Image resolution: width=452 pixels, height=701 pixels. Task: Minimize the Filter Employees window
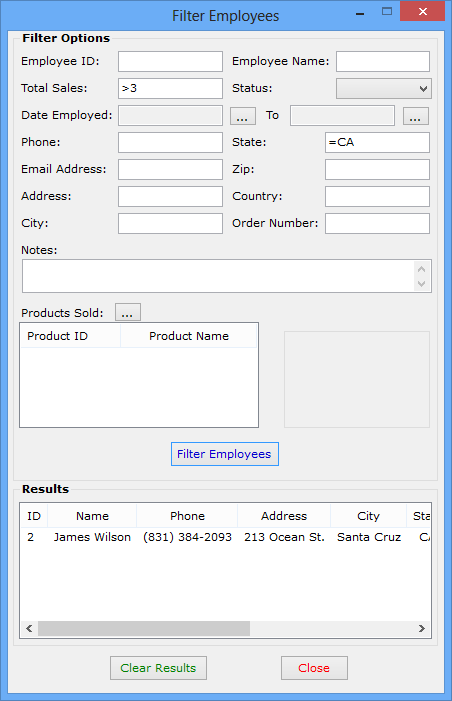click(x=360, y=13)
